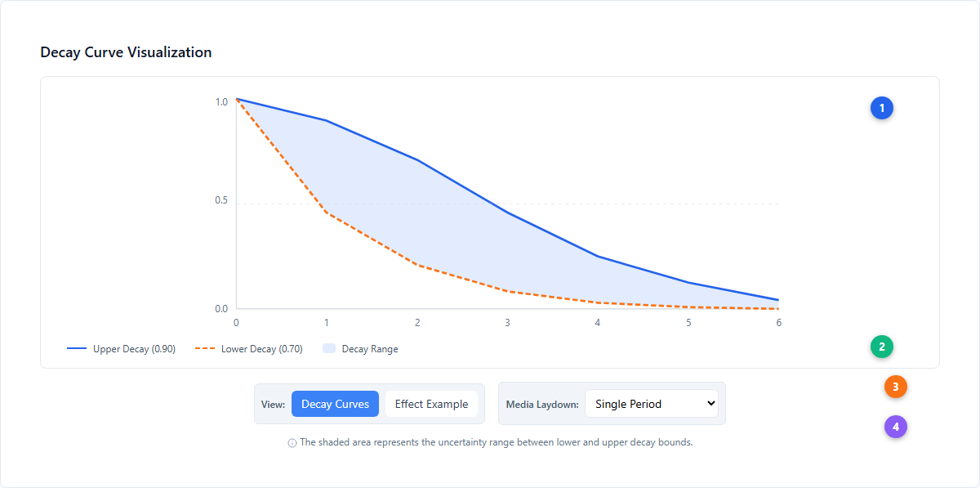Click the blue badge numbered 1

(882, 107)
